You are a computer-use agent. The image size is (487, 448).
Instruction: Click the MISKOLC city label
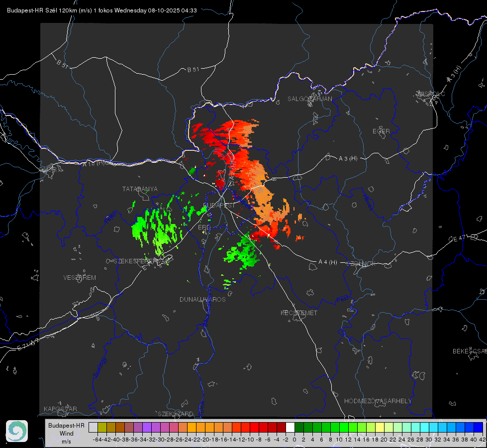pos(431,94)
